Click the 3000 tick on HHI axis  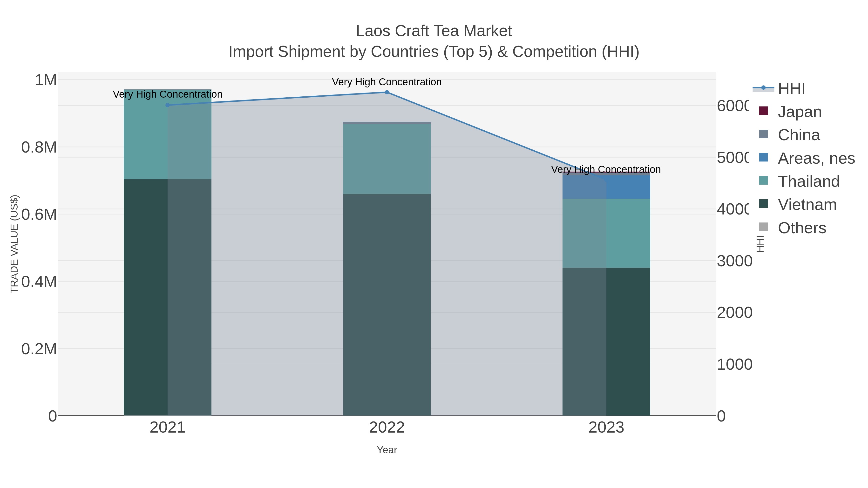735,261
